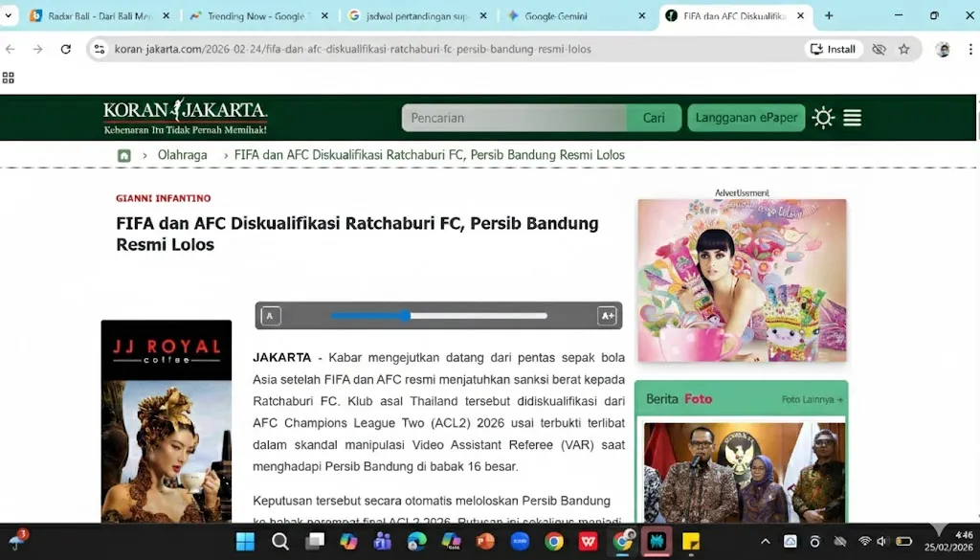
Task: Switch to Trending Now Google Trends tab
Action: coord(256,15)
